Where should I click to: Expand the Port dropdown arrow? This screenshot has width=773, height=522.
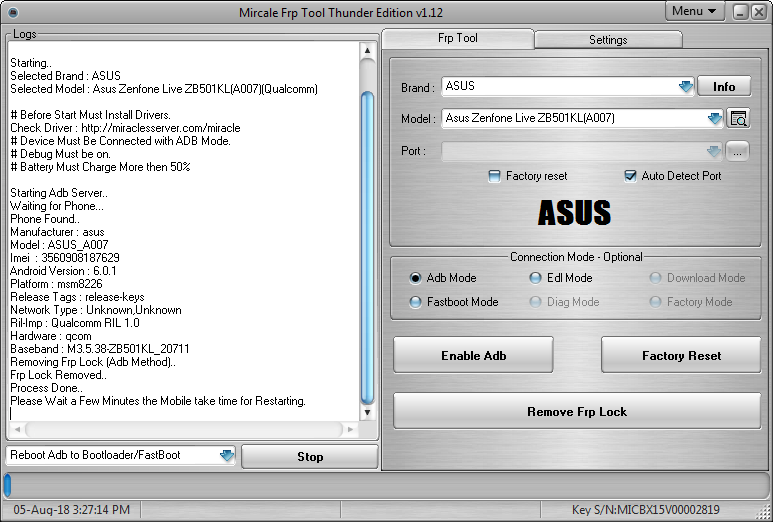tap(713, 151)
